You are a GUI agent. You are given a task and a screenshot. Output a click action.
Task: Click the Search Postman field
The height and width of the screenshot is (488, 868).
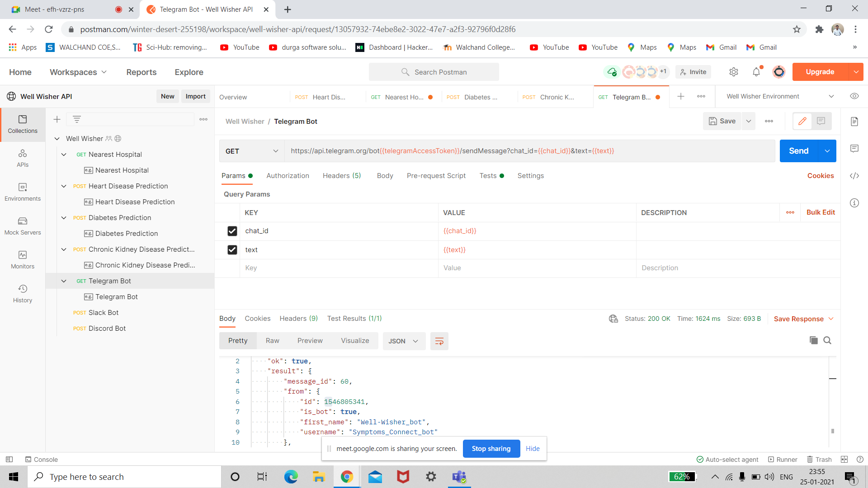tap(434, 72)
